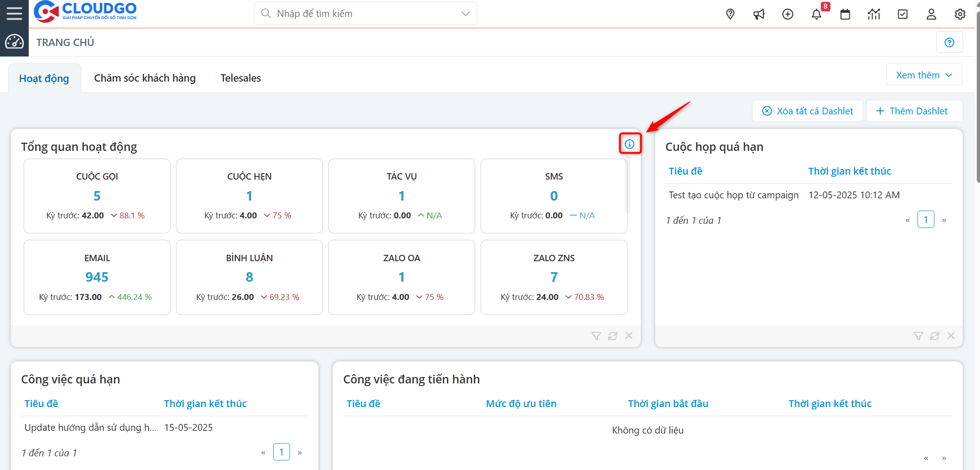Click the location pin icon
980x470 pixels.
point(730,14)
